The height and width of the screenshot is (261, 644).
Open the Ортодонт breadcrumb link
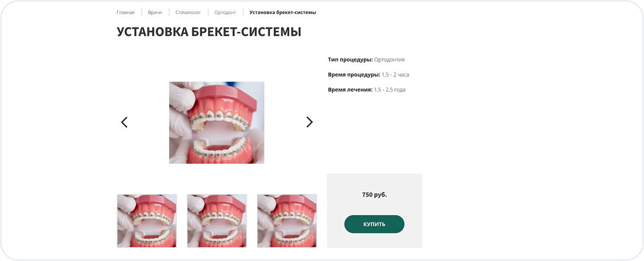point(225,12)
